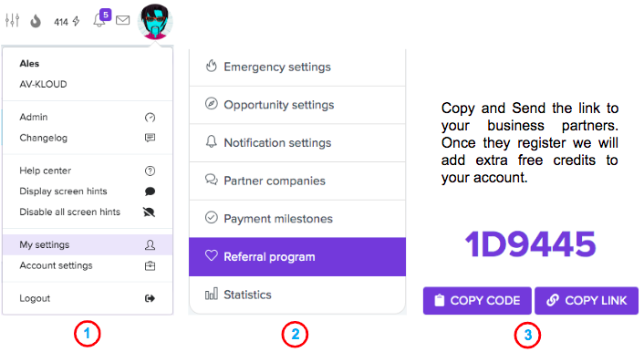
Task: Open Notification settings tab
Action: pyautogui.click(x=297, y=143)
